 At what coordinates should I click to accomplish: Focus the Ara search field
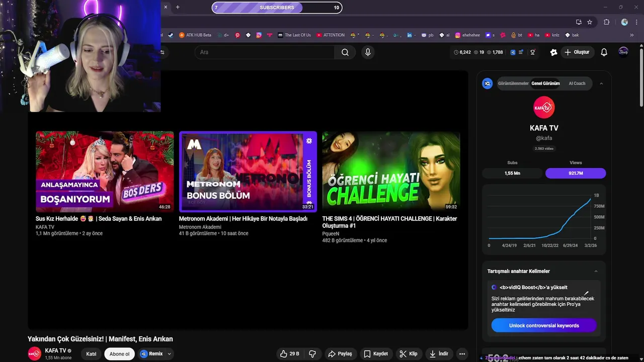(x=265, y=52)
